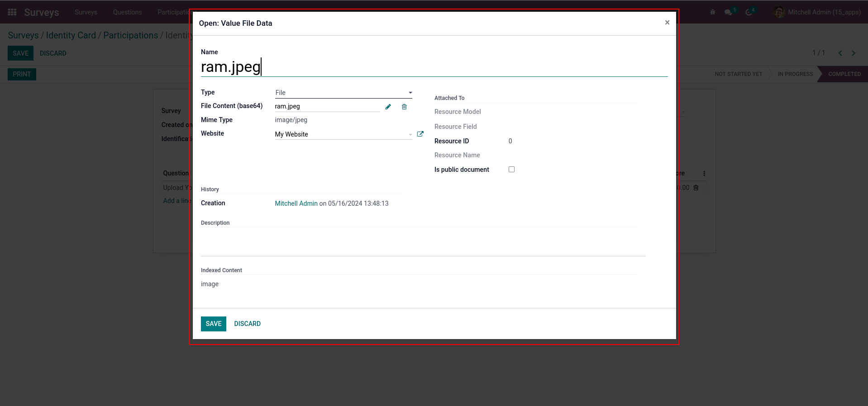The image size is (868, 406).
Task: Click the Resource Name label
Action: (457, 155)
